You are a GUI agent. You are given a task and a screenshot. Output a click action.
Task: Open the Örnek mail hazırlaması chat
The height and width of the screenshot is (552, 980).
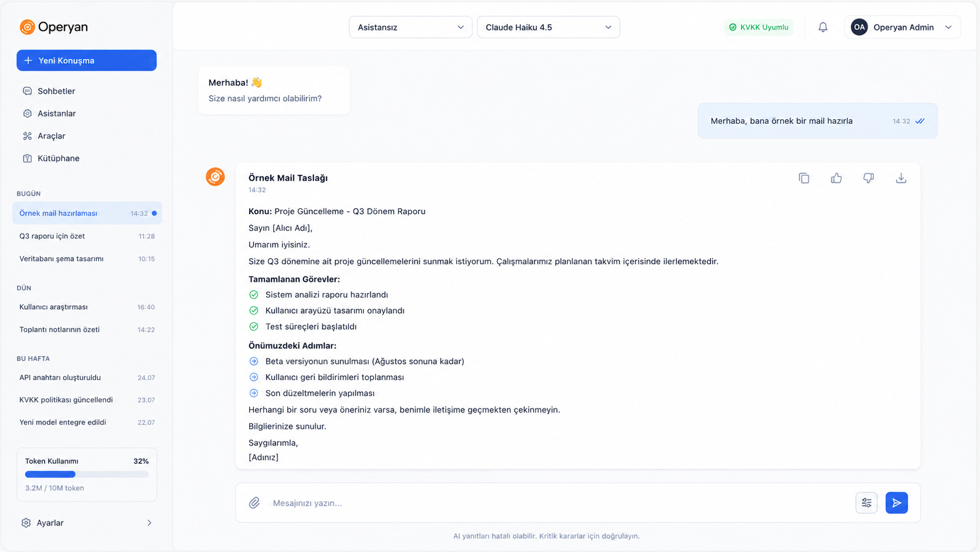click(87, 214)
